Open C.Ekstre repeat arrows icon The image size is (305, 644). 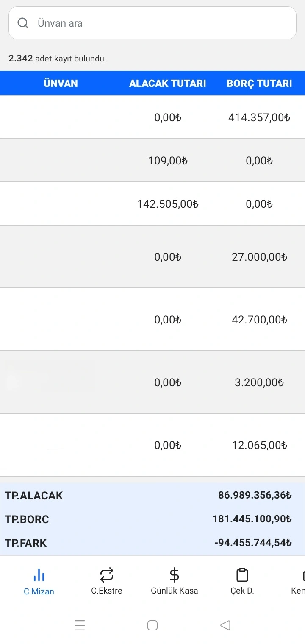(107, 575)
